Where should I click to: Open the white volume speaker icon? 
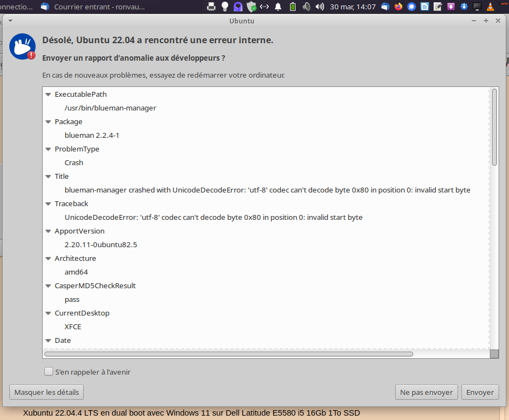320,7
